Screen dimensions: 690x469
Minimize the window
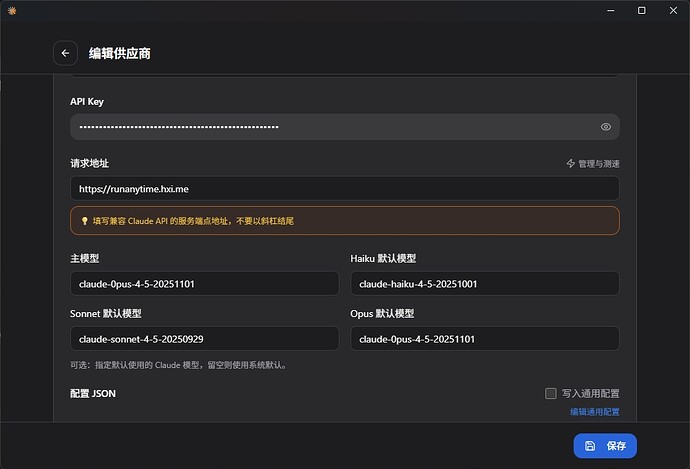pyautogui.click(x=611, y=11)
